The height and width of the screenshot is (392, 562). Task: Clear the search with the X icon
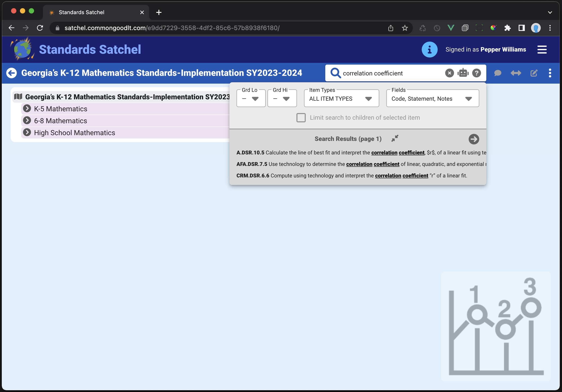[449, 73]
